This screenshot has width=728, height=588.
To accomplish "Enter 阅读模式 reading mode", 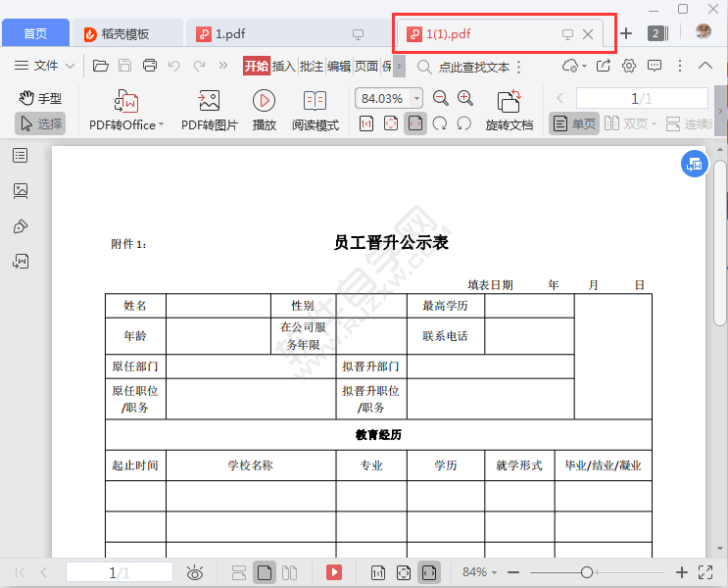I will 315,111.
